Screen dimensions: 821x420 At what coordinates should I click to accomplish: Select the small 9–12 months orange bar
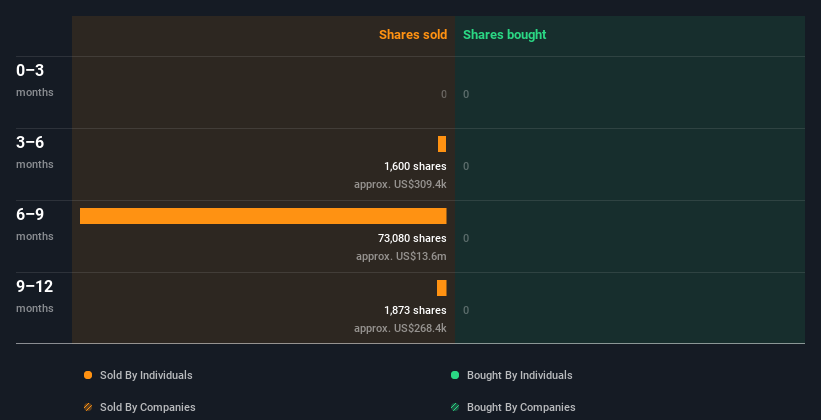tap(442, 288)
